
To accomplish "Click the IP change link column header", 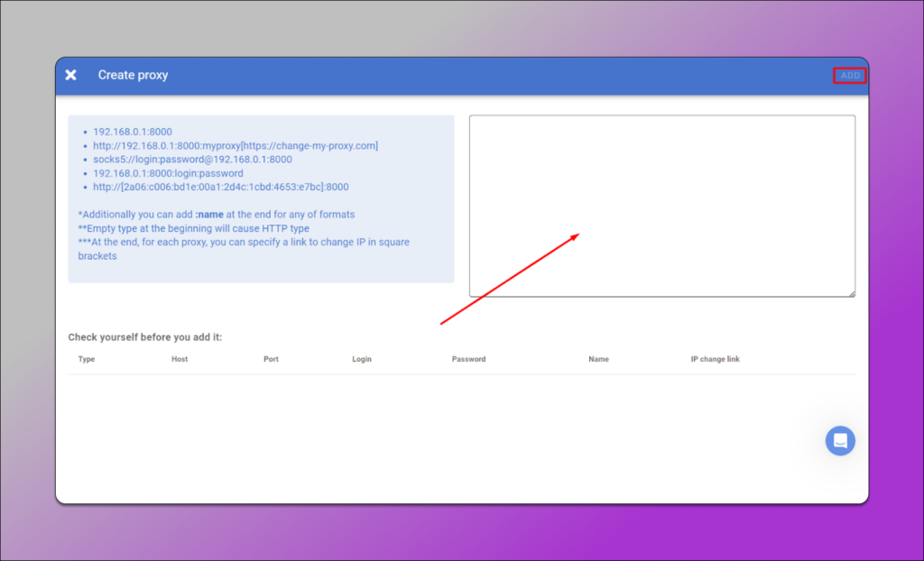I will click(x=716, y=358).
